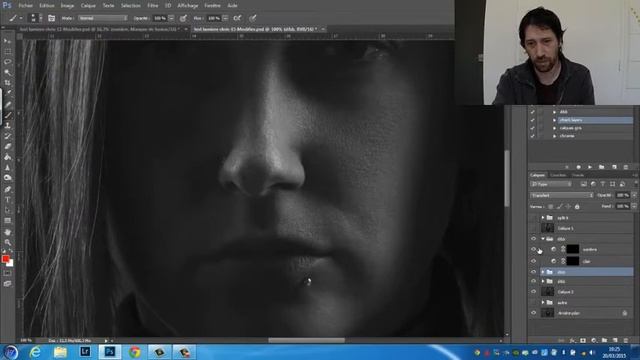640x360 pixels.
Task: Hide the Arrière-plan layer
Action: click(x=533, y=313)
